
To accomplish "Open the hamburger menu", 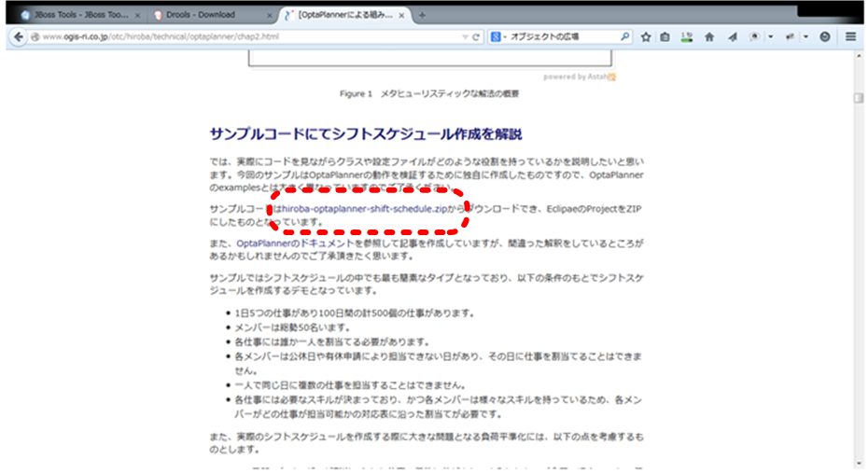I will 851,37.
